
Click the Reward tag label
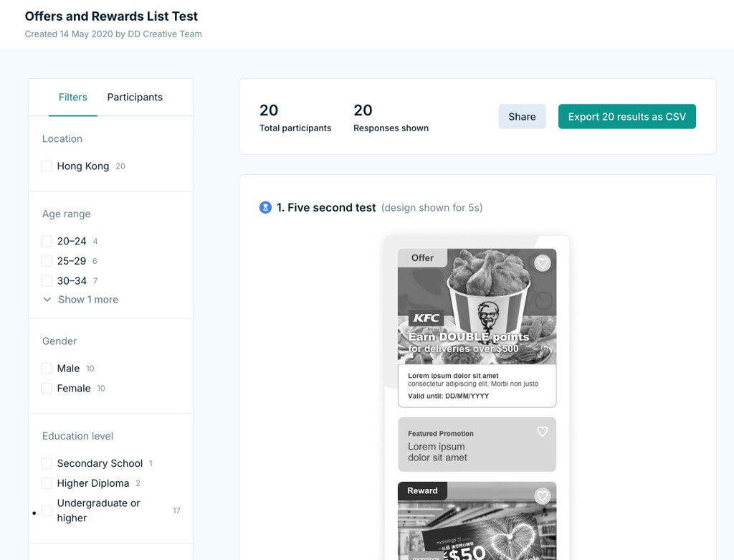422,490
